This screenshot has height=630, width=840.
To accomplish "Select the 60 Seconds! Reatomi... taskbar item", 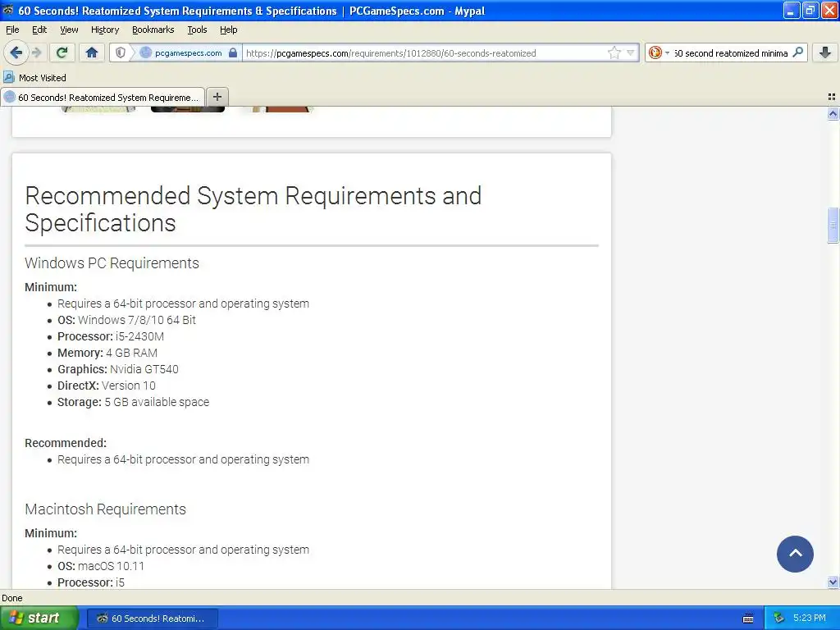I will (x=152, y=619).
